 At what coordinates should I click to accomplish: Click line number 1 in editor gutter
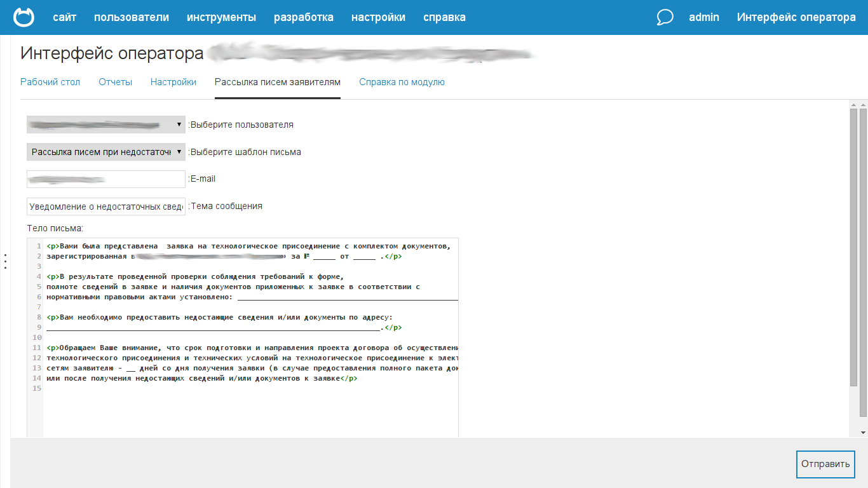[x=39, y=246]
